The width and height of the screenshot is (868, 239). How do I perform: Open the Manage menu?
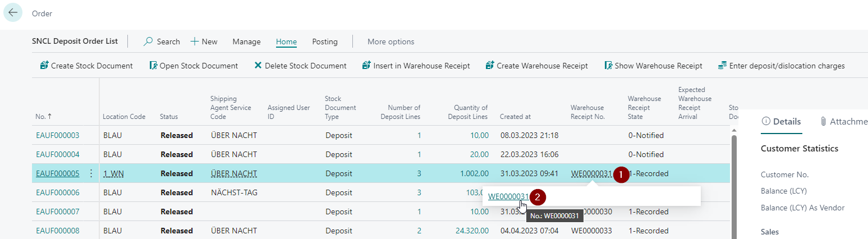click(x=246, y=42)
